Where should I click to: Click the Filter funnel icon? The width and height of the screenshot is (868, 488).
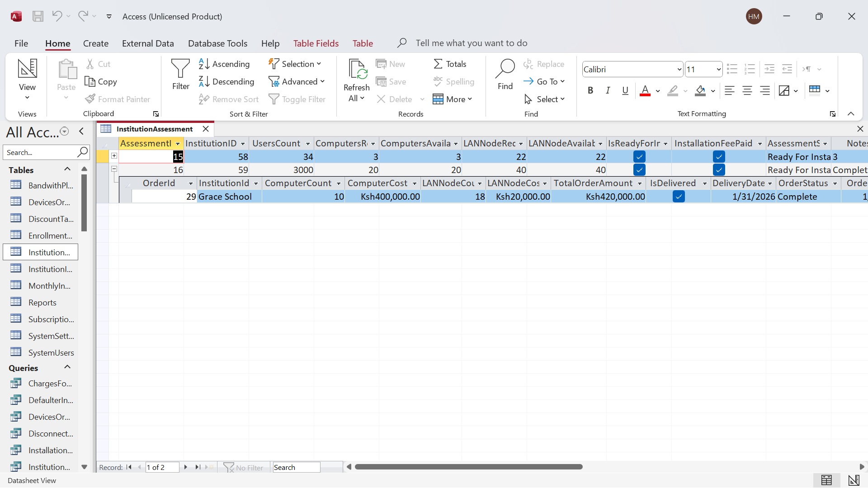point(180,75)
